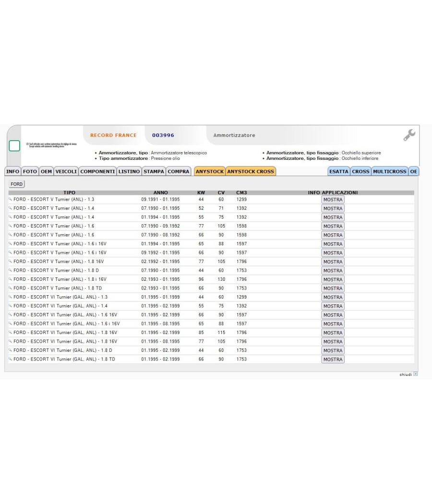The width and height of the screenshot is (432, 504).
Task: Click magnifier icon for Escort V 1.8 16V
Action: [x=10, y=262]
